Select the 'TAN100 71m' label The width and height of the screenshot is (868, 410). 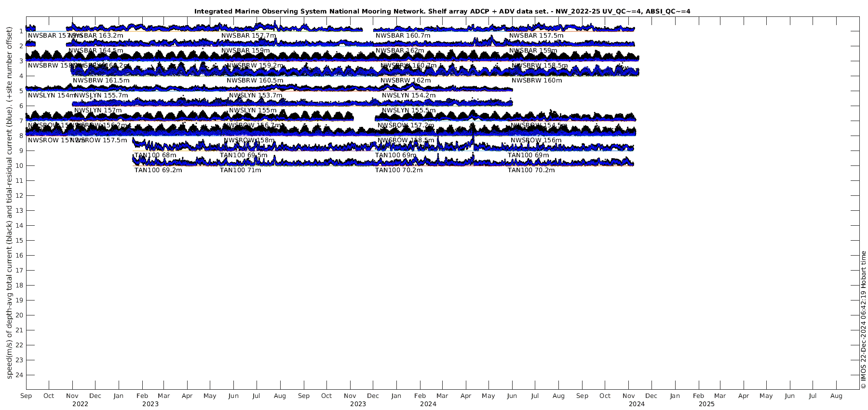(241, 170)
